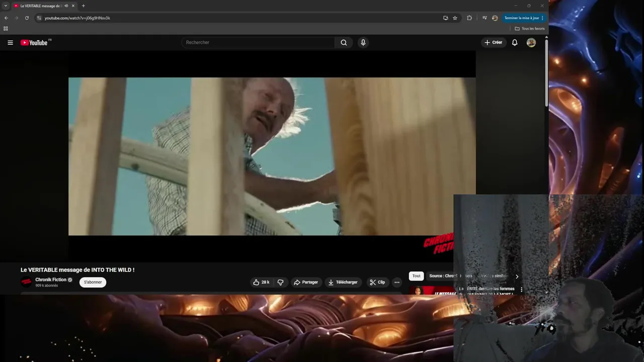Open more actions three-dot menu
This screenshot has width=644, height=362.
pyautogui.click(x=396, y=282)
